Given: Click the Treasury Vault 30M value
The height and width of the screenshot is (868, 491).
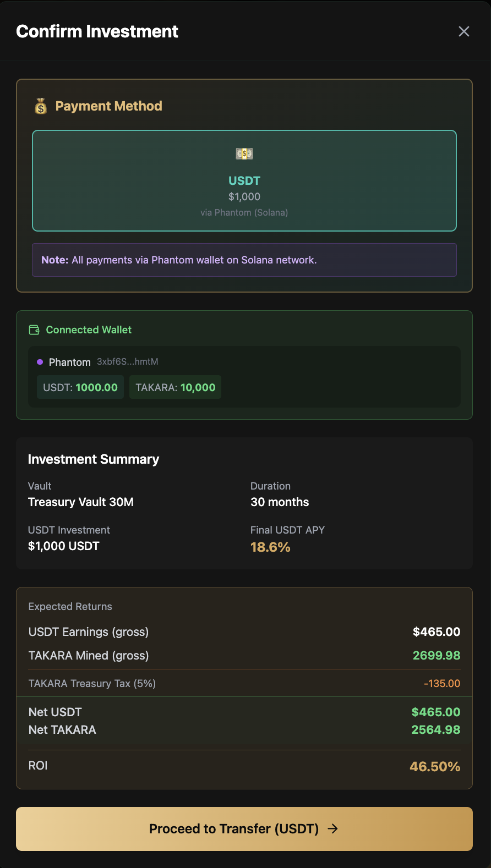Looking at the screenshot, I should 81,502.
